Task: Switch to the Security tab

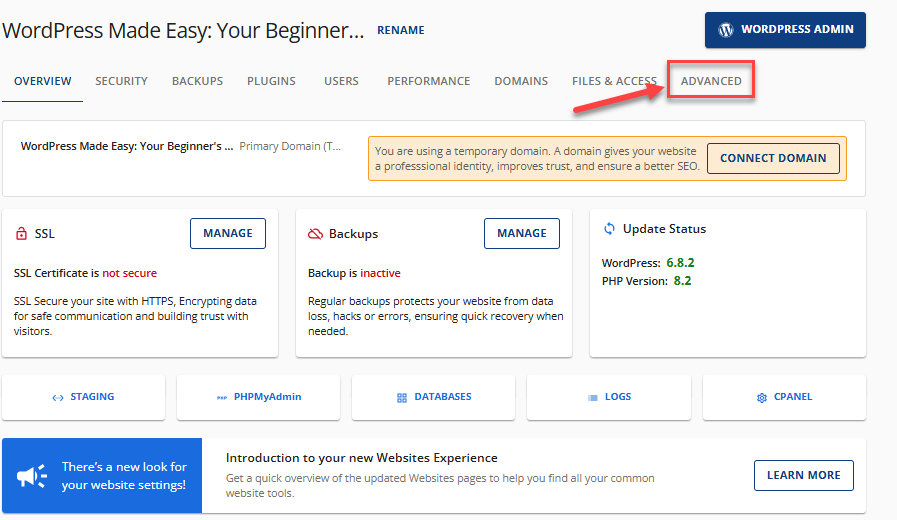Action: (x=121, y=81)
